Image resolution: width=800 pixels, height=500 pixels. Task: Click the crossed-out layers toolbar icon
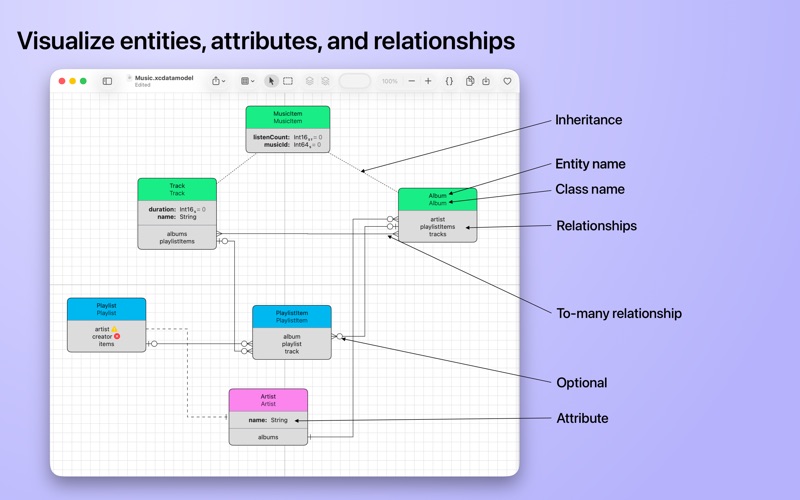325,81
